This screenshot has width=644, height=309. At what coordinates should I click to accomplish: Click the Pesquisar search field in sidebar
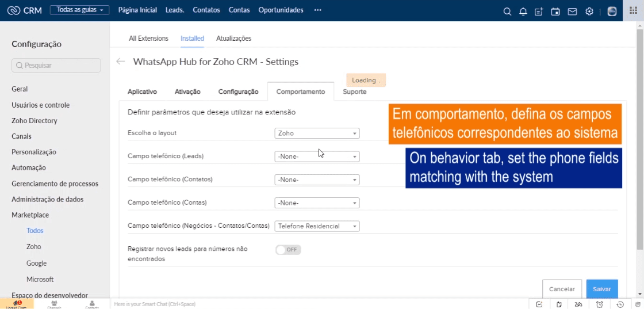pyautogui.click(x=56, y=66)
